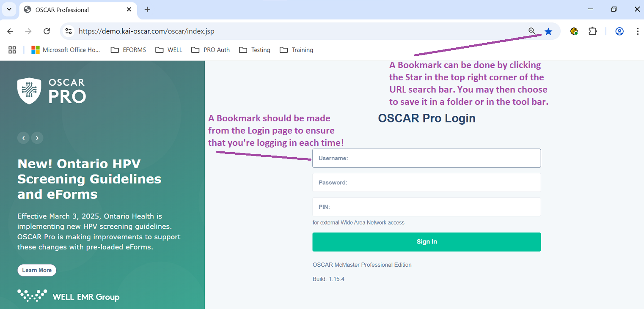This screenshot has width=644, height=309.
Task: Open site information icon in address bar
Action: (x=69, y=31)
